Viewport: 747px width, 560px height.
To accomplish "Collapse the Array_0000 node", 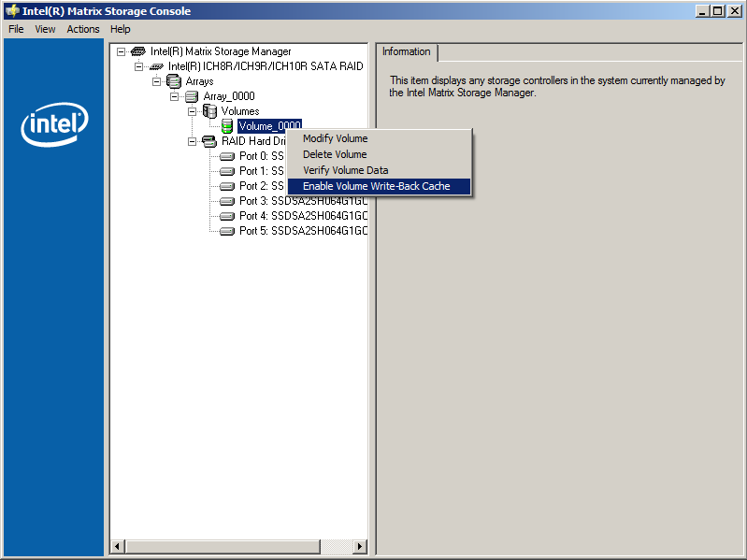I will 175,96.
